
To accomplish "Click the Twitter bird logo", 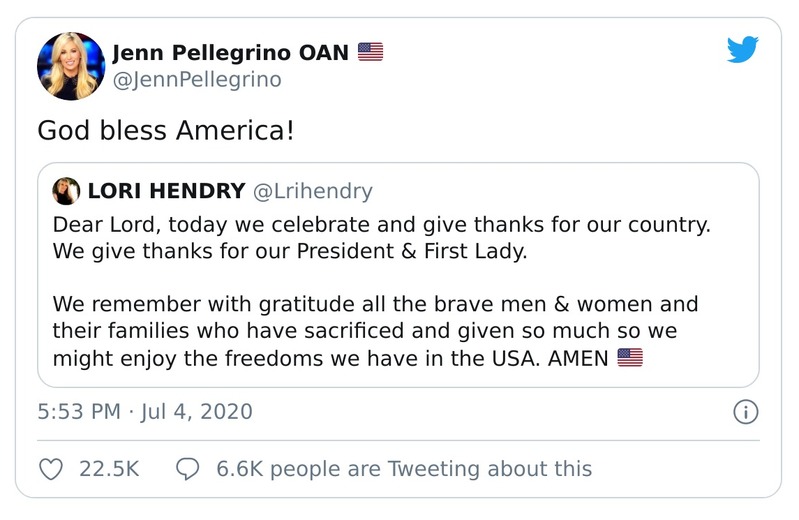I will 742,51.
